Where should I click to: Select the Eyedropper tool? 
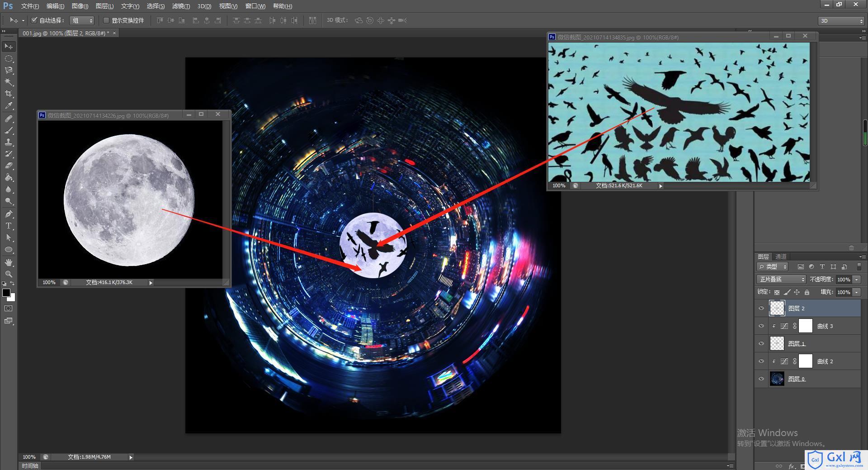(x=9, y=106)
